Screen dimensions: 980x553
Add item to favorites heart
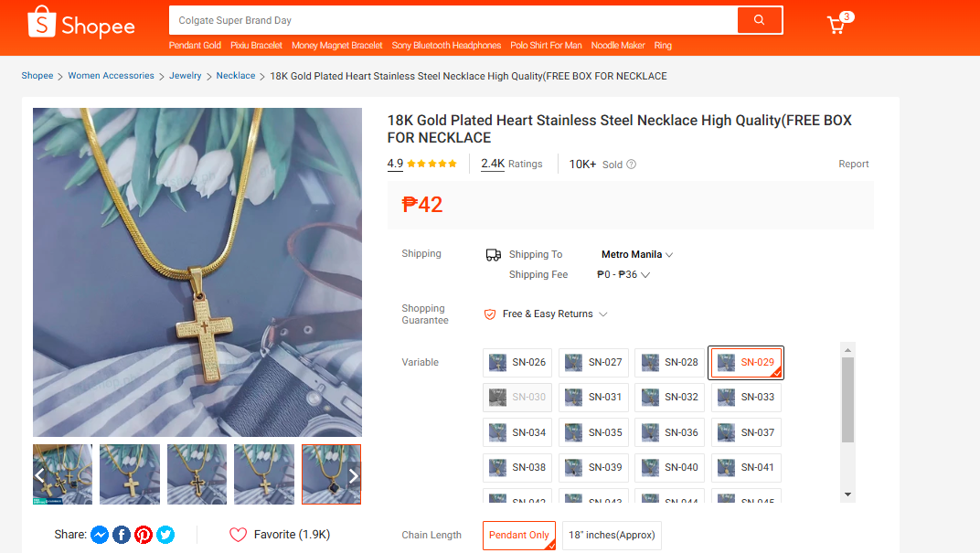coord(239,535)
